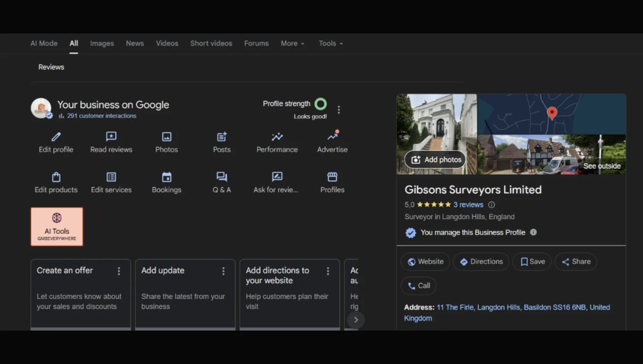643x364 pixels.
Task: Open the 11 The Firle address link
Action: [507, 313]
